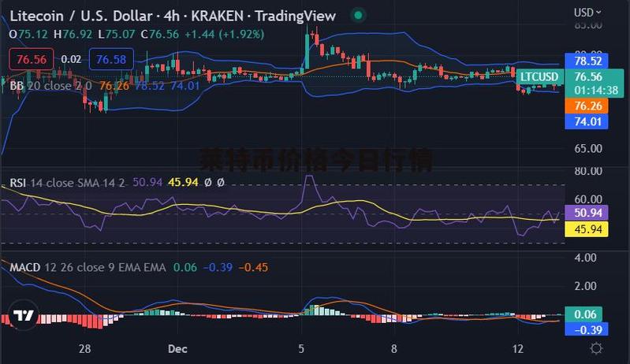Select the BB 20 close indicator legend
The width and height of the screenshot is (630, 364).
[x=50, y=85]
